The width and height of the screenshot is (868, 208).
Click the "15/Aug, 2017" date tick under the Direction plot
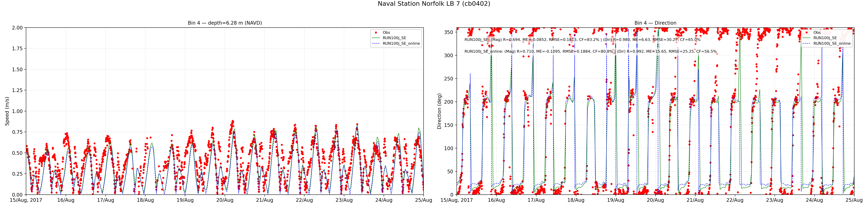click(x=457, y=200)
